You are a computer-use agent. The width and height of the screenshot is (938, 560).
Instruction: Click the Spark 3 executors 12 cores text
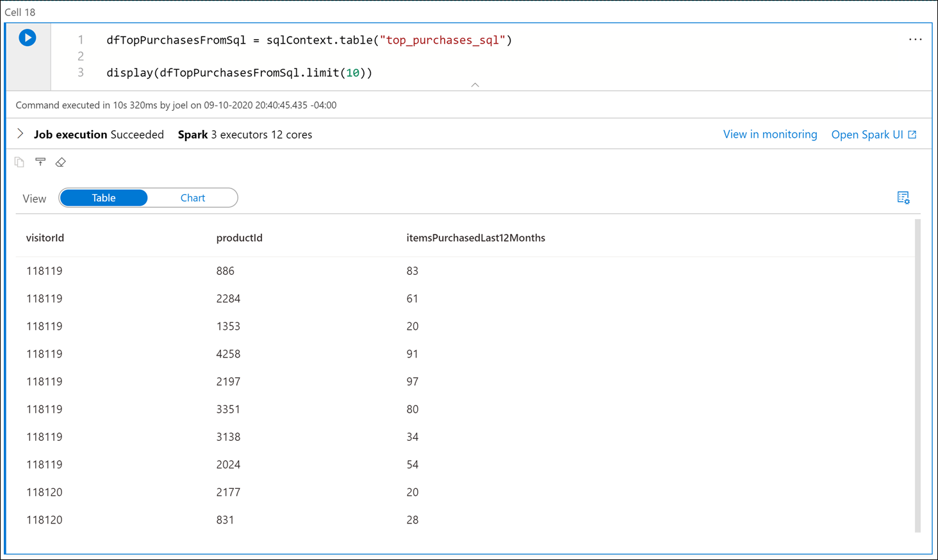245,135
